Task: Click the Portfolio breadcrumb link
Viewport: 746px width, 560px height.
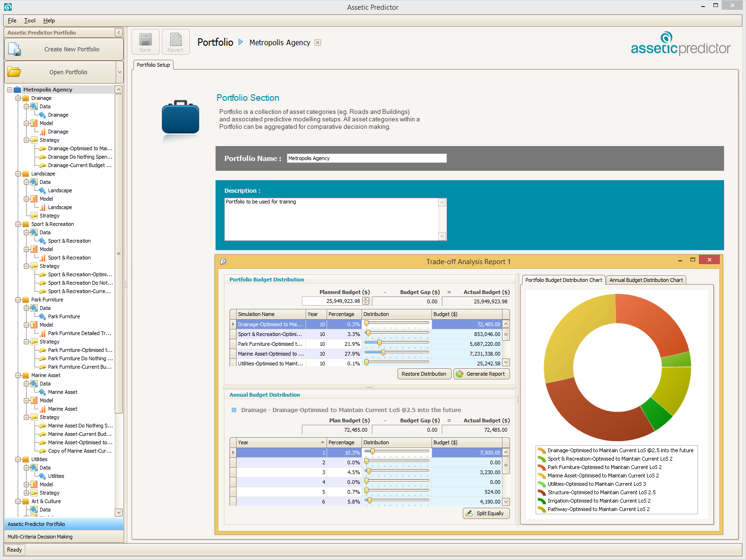Action: (215, 42)
